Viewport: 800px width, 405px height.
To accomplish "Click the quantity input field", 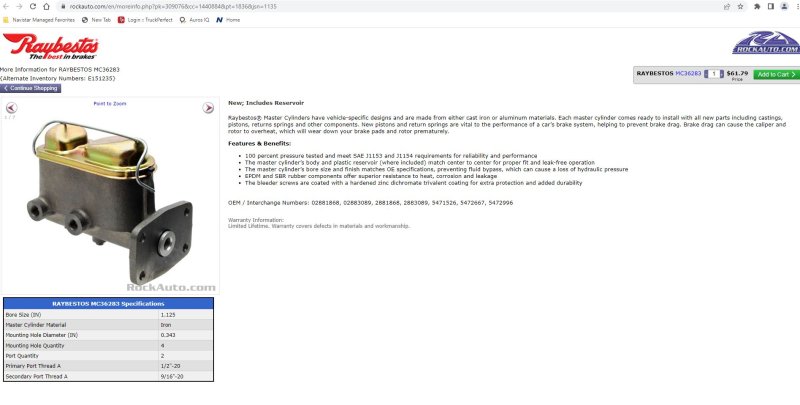I will click(714, 74).
